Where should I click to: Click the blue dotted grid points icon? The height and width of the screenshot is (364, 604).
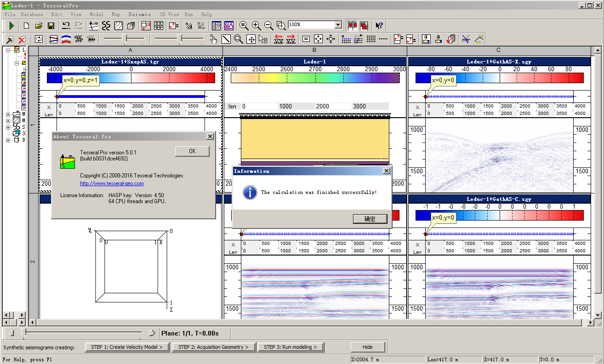pyautogui.click(x=346, y=40)
